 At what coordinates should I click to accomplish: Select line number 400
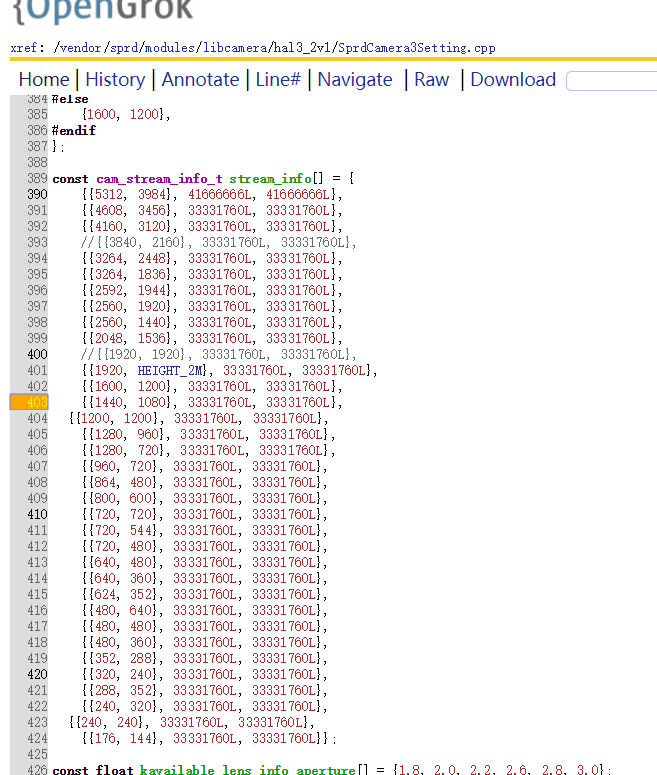[37, 354]
